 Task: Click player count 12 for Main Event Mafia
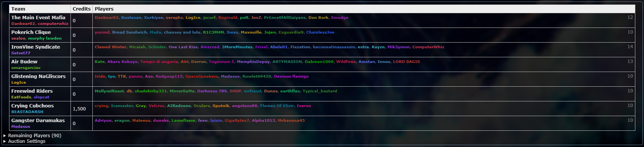(x=630, y=17)
